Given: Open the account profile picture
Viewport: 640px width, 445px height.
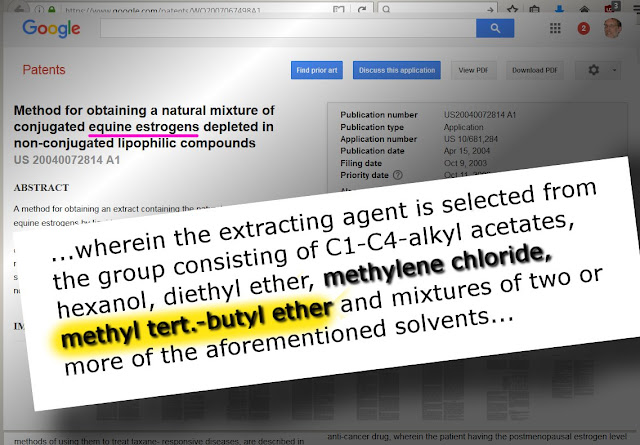Looking at the screenshot, I should tap(613, 28).
